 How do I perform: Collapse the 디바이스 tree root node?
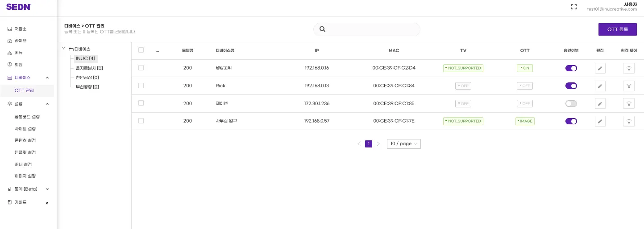pos(63,49)
